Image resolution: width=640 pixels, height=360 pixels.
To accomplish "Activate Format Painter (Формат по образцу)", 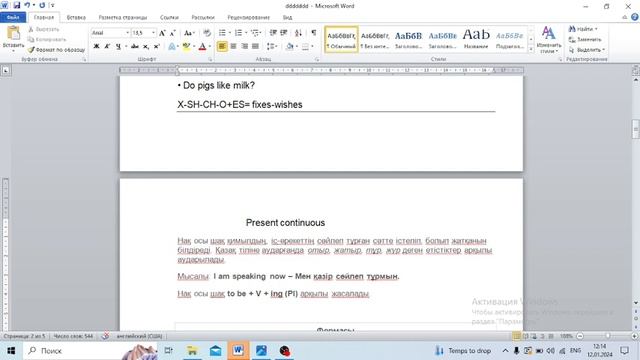I will click(57, 50).
